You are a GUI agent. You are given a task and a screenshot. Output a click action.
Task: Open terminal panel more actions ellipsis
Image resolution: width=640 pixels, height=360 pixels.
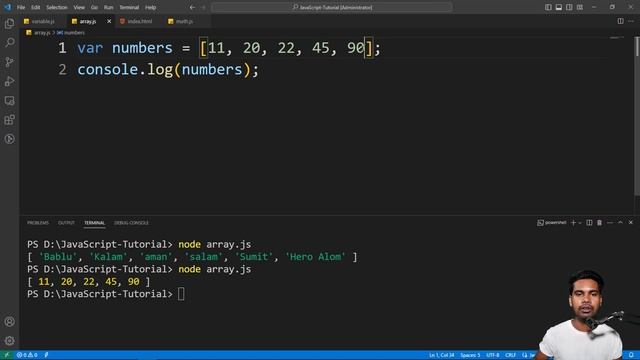coord(610,222)
